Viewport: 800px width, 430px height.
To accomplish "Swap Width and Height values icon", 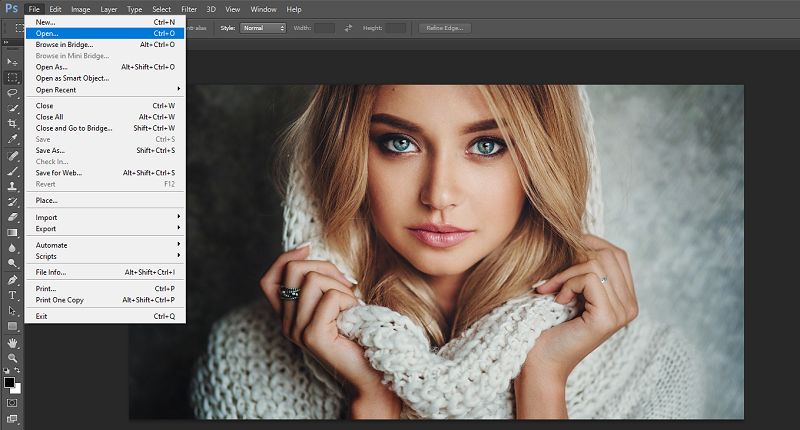I will click(348, 28).
